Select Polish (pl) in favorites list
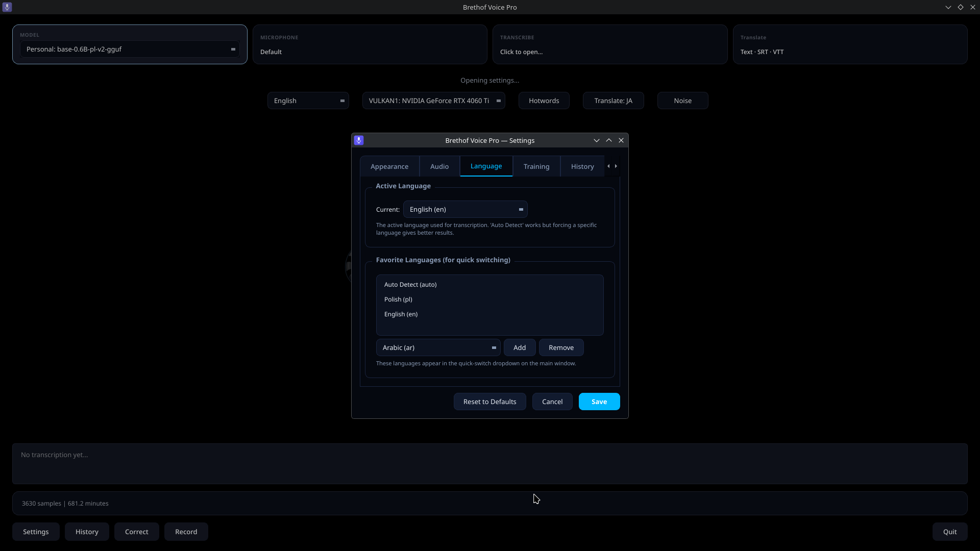 (490, 299)
